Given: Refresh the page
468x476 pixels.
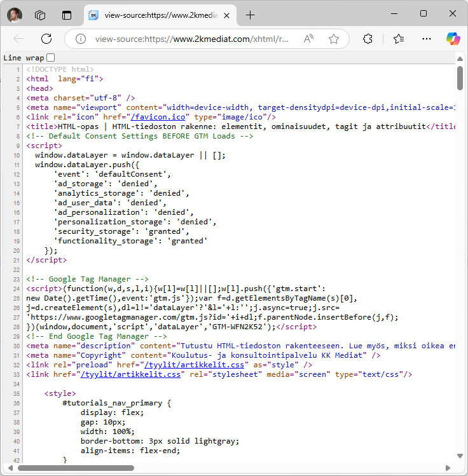Looking at the screenshot, I should (x=46, y=39).
